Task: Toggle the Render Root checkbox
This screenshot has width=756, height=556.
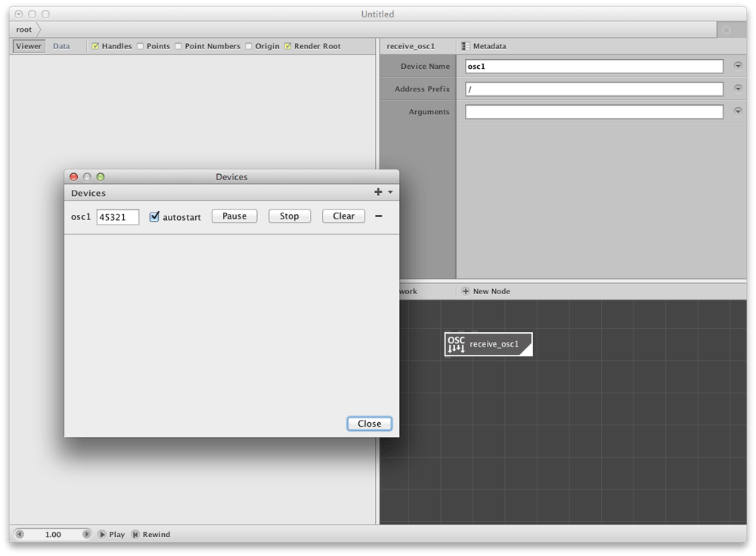Action: click(288, 46)
